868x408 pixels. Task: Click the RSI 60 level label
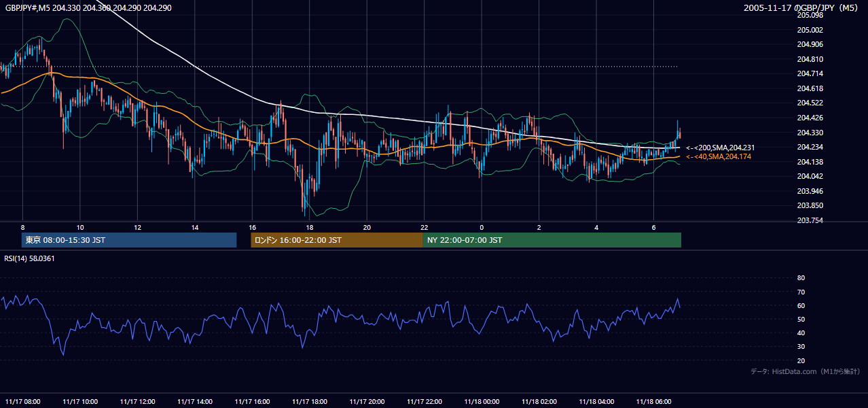(801, 305)
